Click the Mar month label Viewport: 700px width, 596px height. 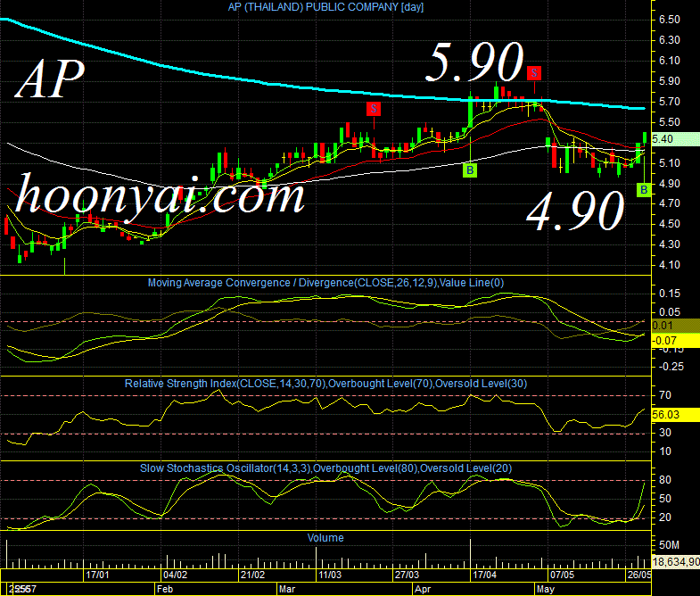[x=287, y=589]
